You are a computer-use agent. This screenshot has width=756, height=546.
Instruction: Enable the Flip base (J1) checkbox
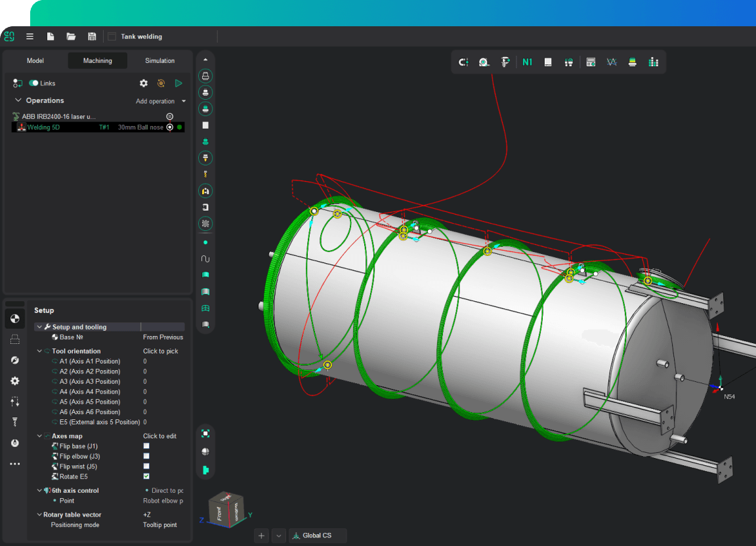click(x=146, y=446)
